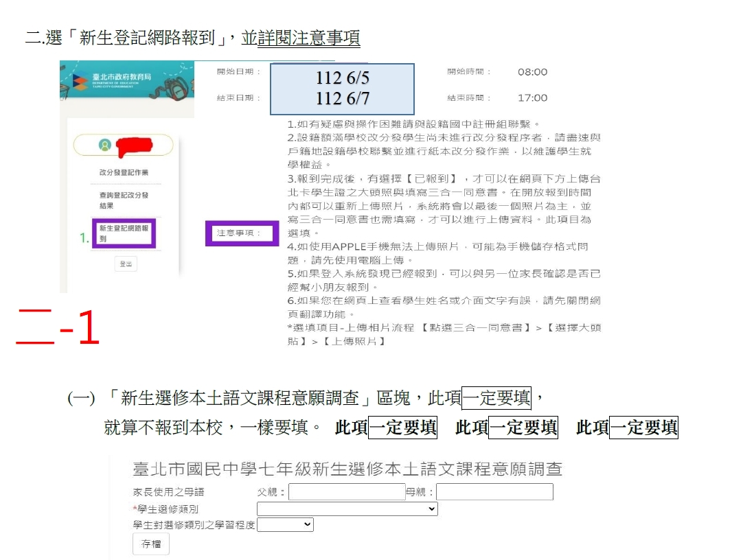This screenshot has width=743, height=560.
Task: Click the survey heading 臺北市國民中學七年級新生選修本土語文課程意願調查
Action: point(347,469)
